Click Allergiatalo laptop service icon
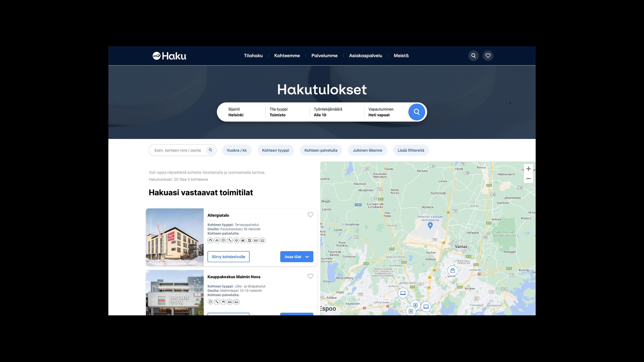 [x=262, y=240]
